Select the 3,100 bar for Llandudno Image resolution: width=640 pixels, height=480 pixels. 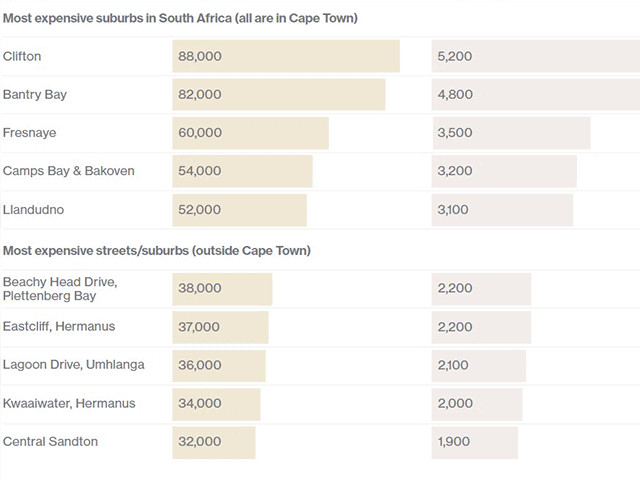click(x=502, y=209)
